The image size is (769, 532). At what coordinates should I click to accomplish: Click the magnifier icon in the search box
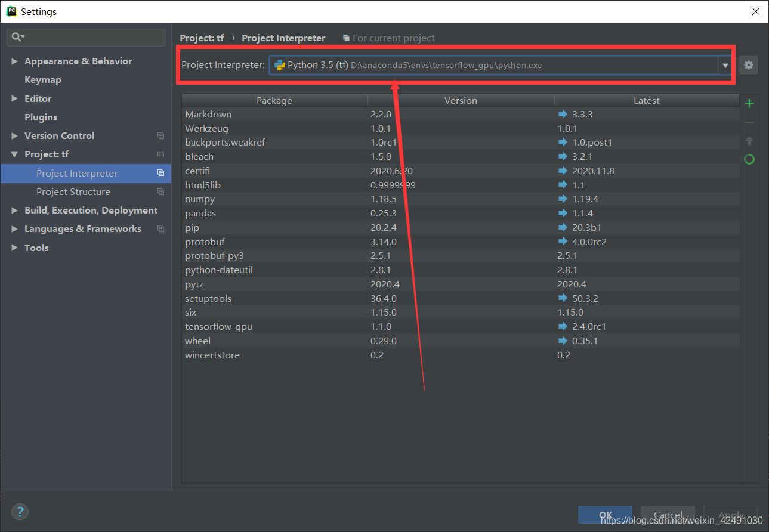pyautogui.click(x=18, y=37)
